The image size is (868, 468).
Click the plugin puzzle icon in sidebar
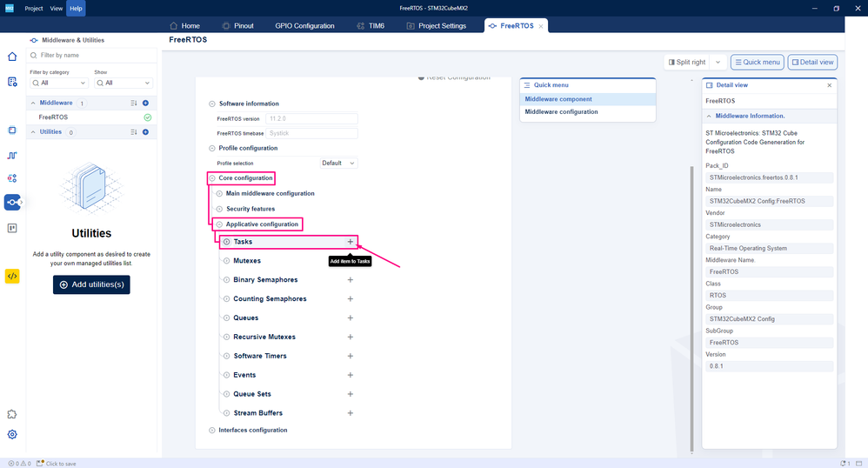point(12,414)
